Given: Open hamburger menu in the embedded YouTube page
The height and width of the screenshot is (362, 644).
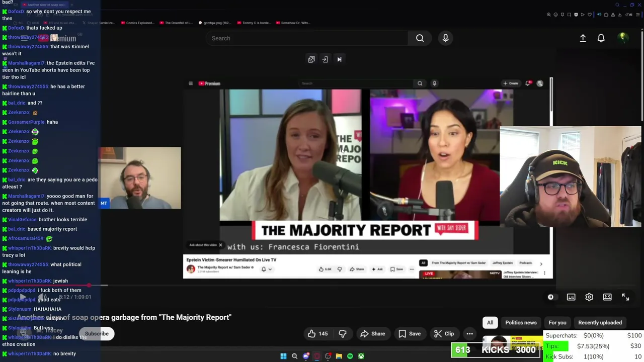Looking at the screenshot, I should click(x=191, y=83).
